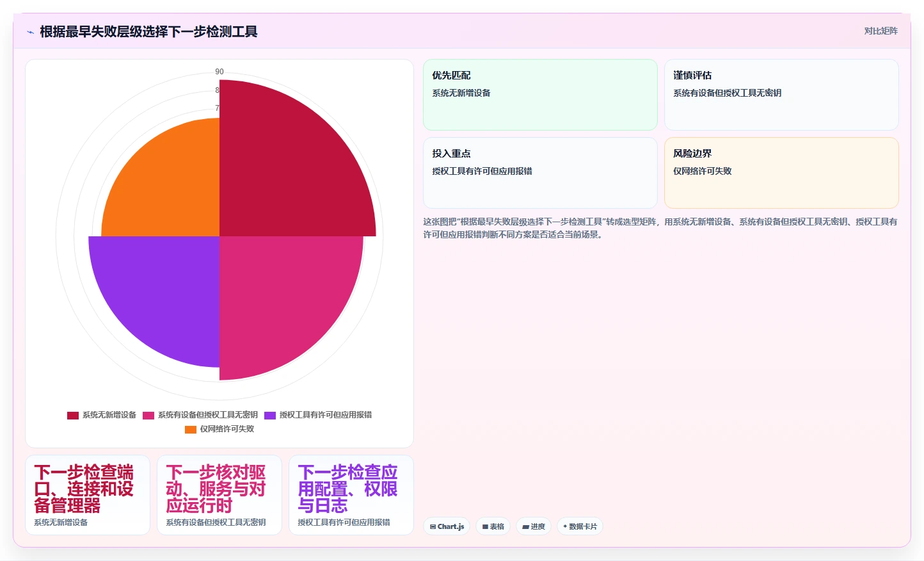Click 仅网络许可失败 text in 风险边界 card
This screenshot has width=924, height=561.
(x=702, y=171)
